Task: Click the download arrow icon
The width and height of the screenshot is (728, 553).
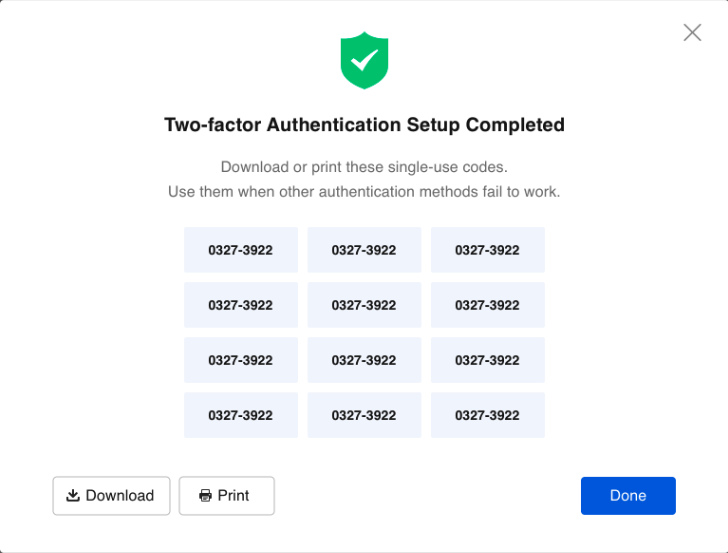Action: click(73, 495)
